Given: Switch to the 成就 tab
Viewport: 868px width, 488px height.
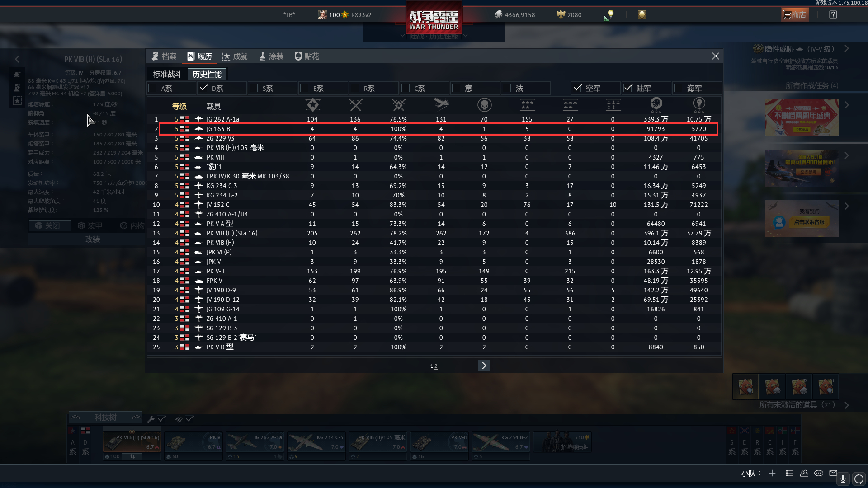Looking at the screenshot, I should pos(235,56).
